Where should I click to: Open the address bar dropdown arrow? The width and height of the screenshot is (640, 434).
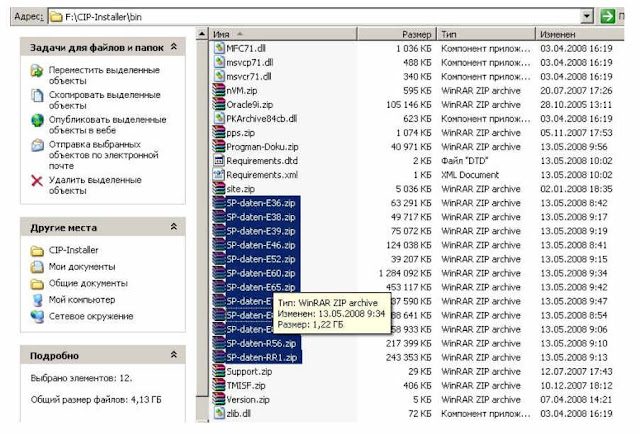click(x=587, y=16)
